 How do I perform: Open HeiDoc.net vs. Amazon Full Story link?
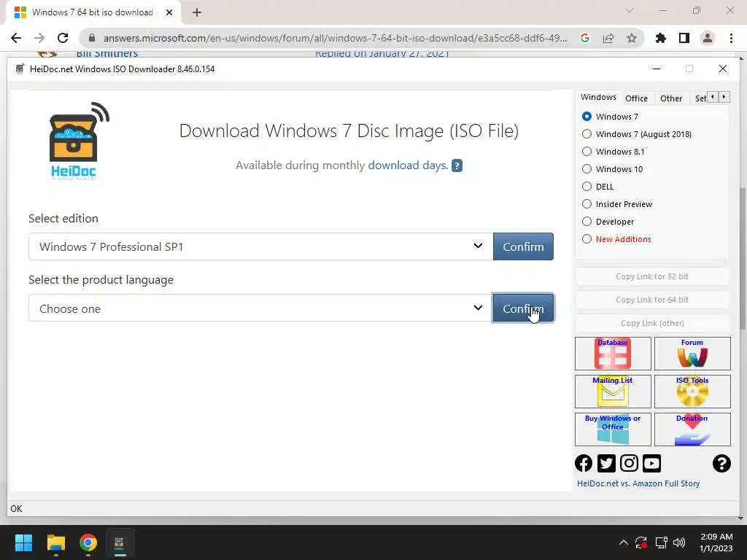[638, 483]
